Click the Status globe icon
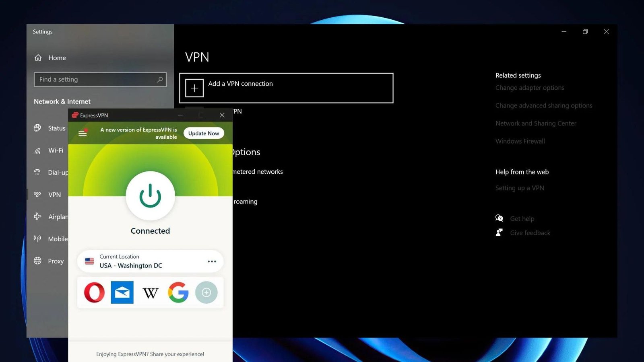Image resolution: width=644 pixels, height=362 pixels. 37,128
